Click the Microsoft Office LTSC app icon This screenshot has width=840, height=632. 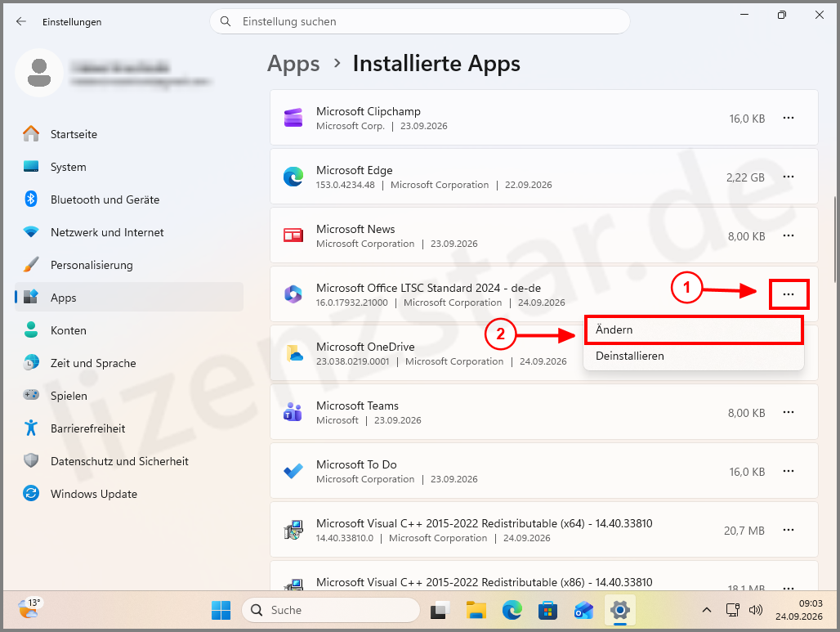pos(293,294)
